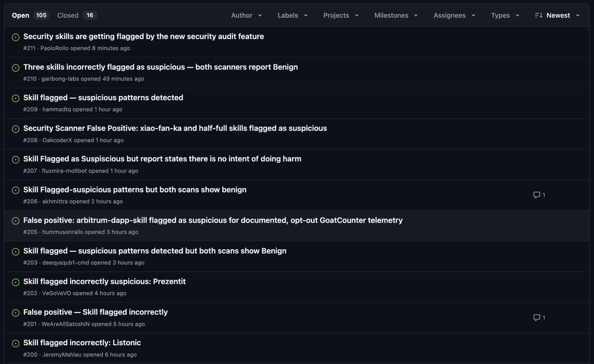Click open-issue icon for issue #206
Screen dimensions: 594x364
click(16, 190)
